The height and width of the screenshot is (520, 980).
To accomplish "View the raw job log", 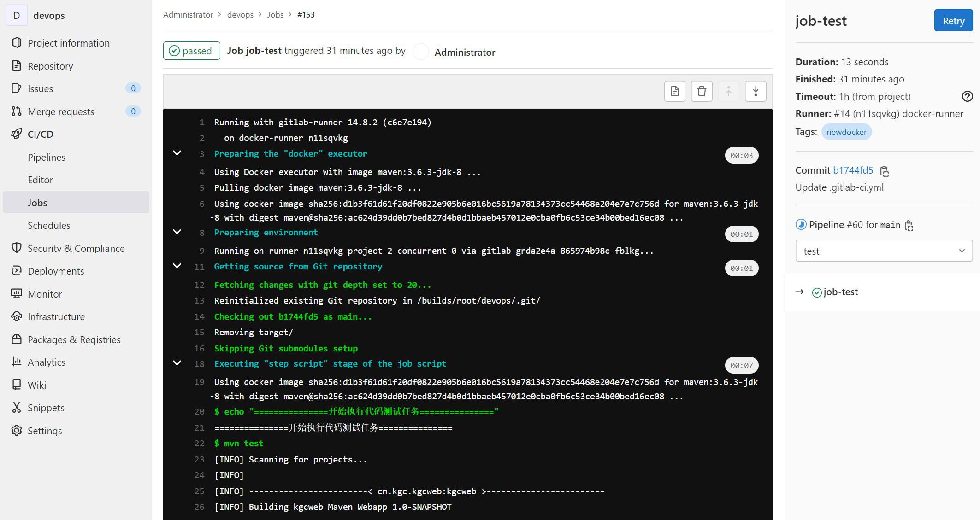I will tap(674, 91).
